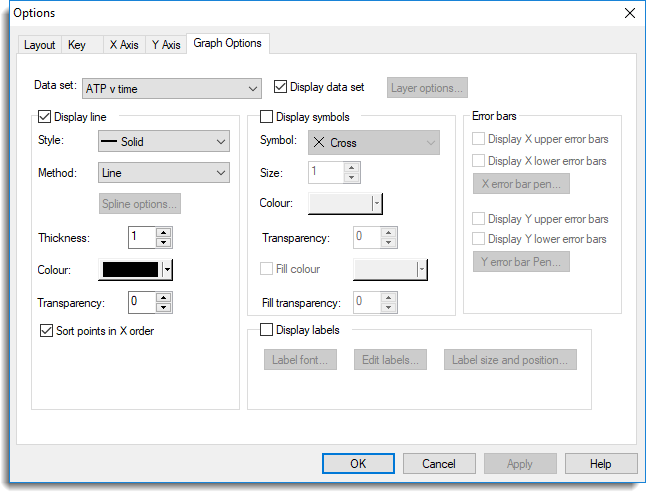Turn on Display labels checkbox

click(266, 329)
